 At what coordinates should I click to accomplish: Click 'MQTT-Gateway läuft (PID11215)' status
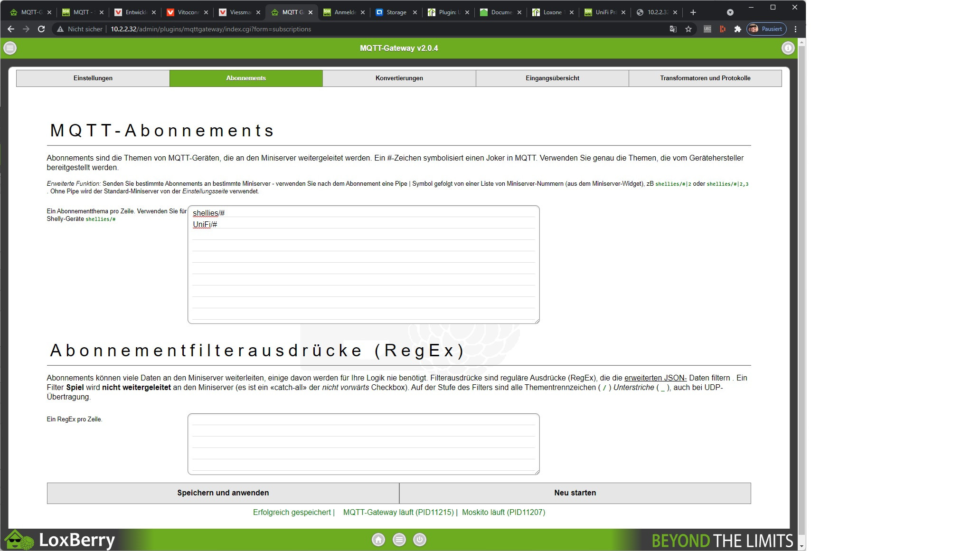398,513
